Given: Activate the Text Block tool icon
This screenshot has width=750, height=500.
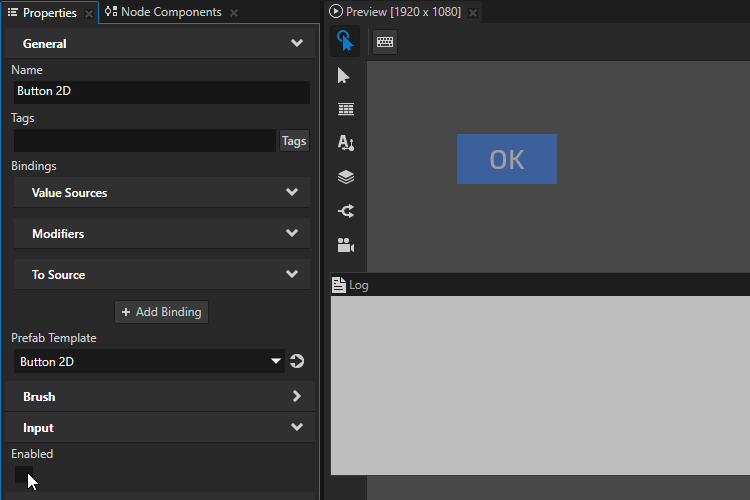Looking at the screenshot, I should (346, 143).
